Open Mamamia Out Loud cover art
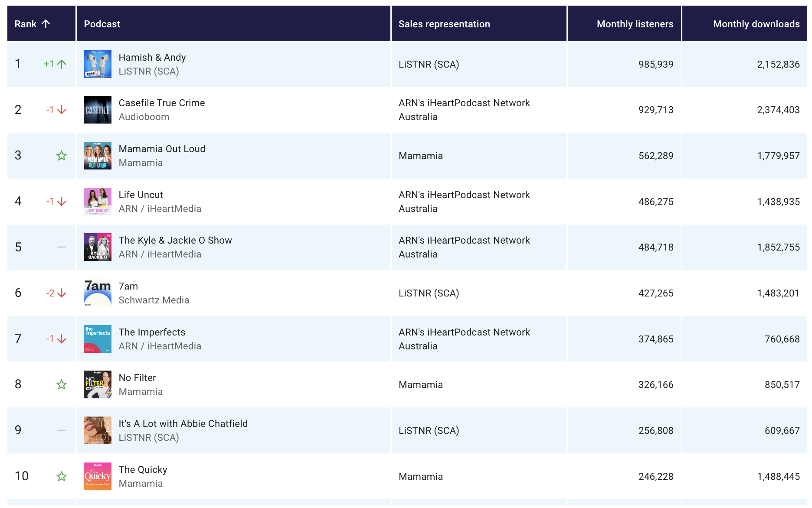The image size is (812, 508). click(98, 156)
